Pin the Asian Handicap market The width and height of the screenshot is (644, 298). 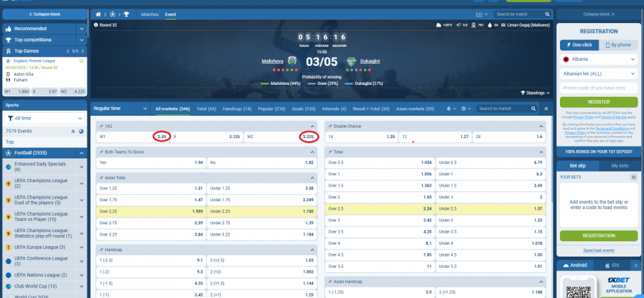[330, 282]
